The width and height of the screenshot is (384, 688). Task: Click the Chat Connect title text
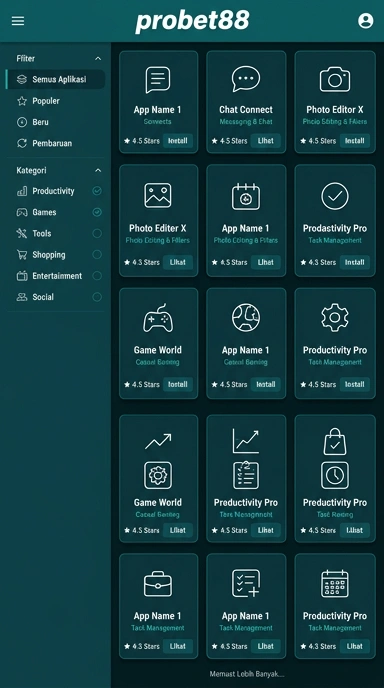[x=246, y=110]
